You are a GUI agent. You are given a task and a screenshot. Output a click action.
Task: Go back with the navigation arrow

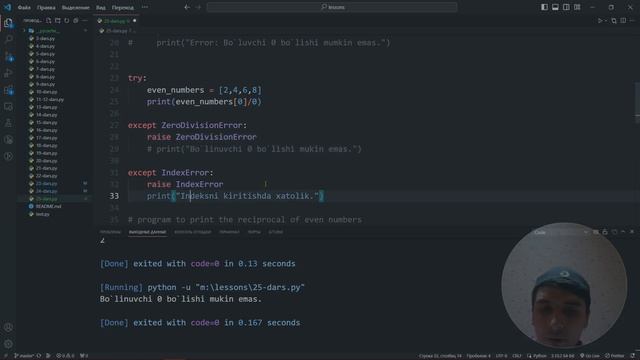(x=187, y=7)
